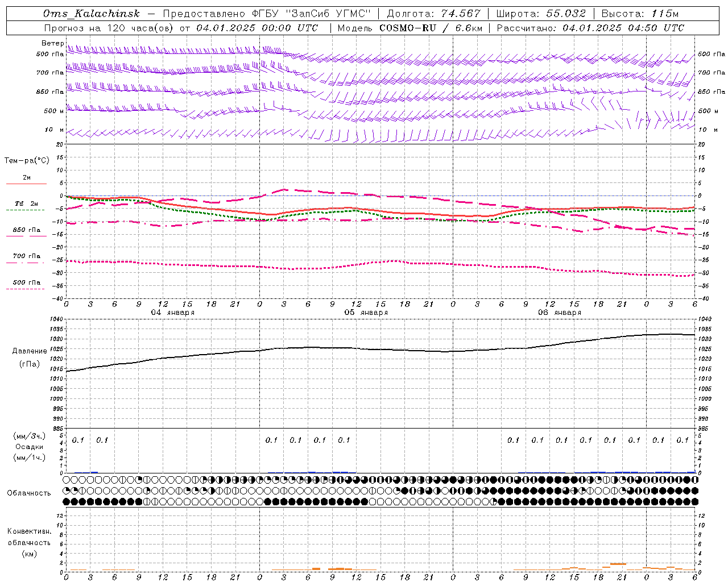Image resolution: width=728 pixels, height=582 pixels.
Task: Click the 700 гПа temperature legend line sample
Action: coord(26,263)
